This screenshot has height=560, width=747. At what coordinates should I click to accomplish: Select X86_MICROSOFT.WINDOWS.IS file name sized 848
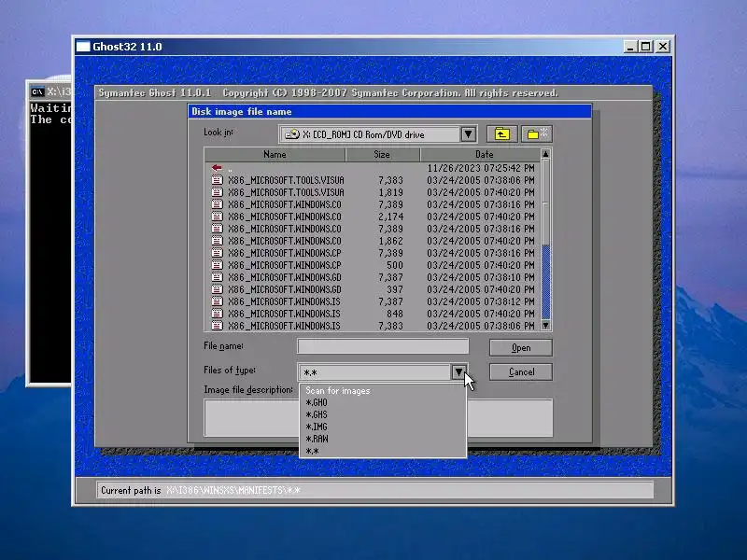point(284,314)
